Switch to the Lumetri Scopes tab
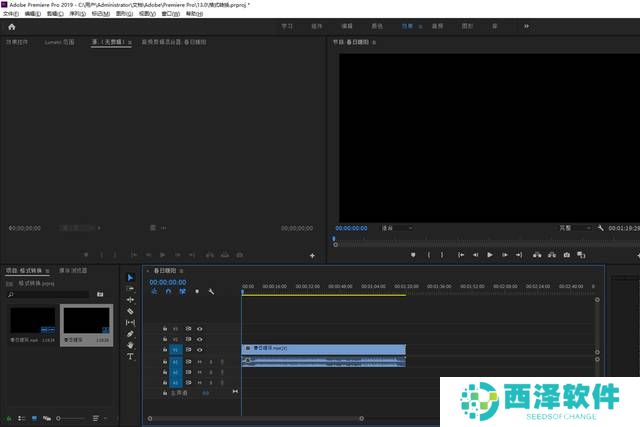The image size is (640, 427). [60, 42]
